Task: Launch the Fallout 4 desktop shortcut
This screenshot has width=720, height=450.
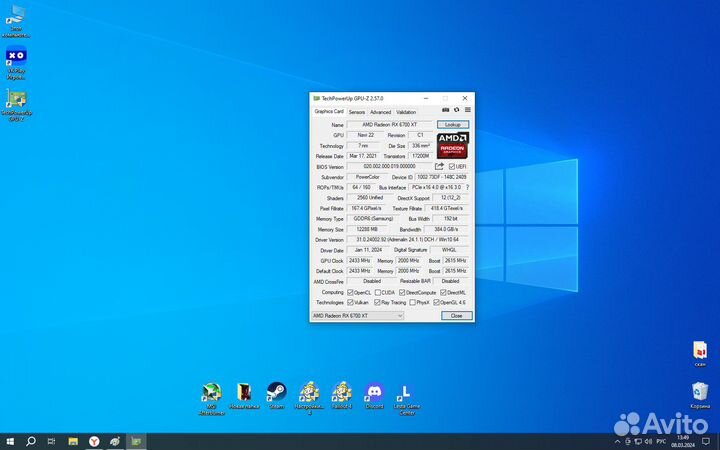Action: pyautogui.click(x=342, y=396)
